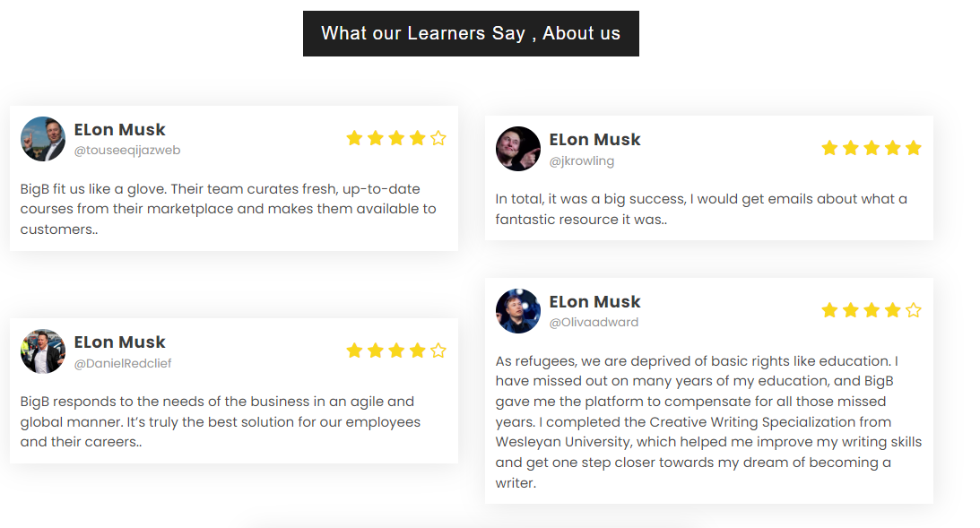
Task: Click the ELon Musk heading on @jkrowling's testimonial
Action: point(594,139)
